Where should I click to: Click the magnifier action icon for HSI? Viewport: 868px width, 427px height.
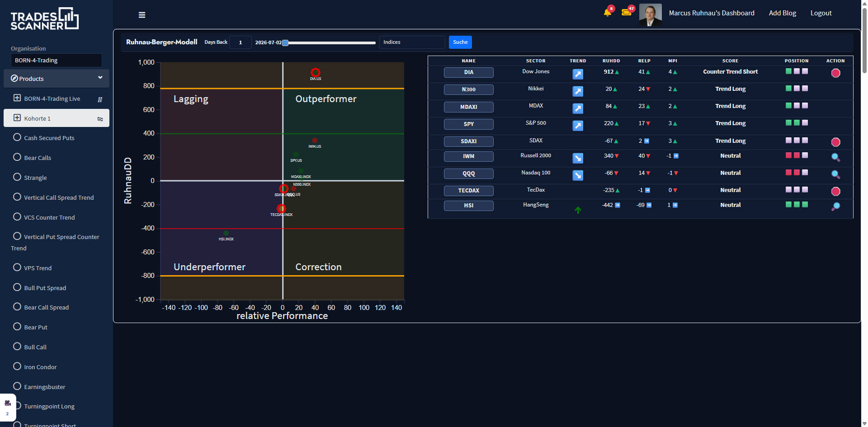(x=835, y=206)
